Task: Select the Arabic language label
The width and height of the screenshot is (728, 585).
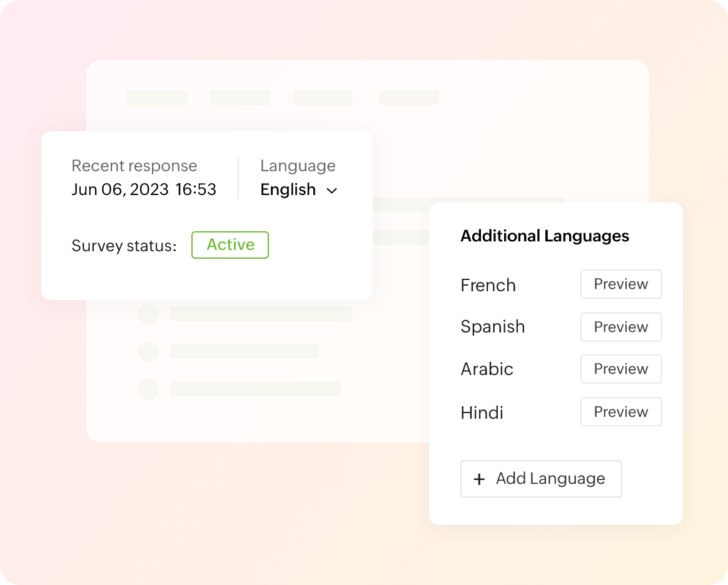Action: point(487,369)
